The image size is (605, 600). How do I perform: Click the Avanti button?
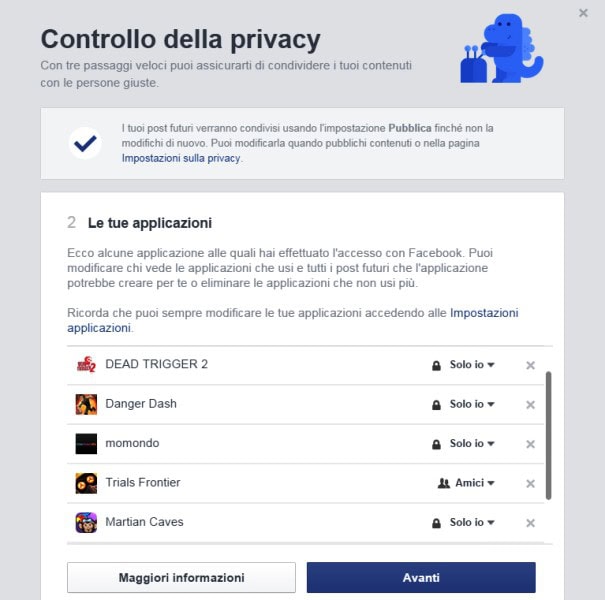tap(421, 577)
